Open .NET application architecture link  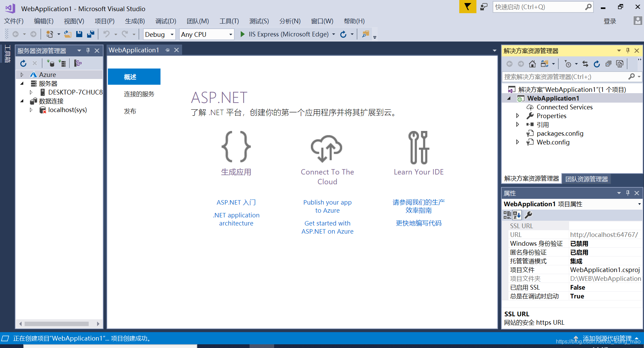[236, 219]
